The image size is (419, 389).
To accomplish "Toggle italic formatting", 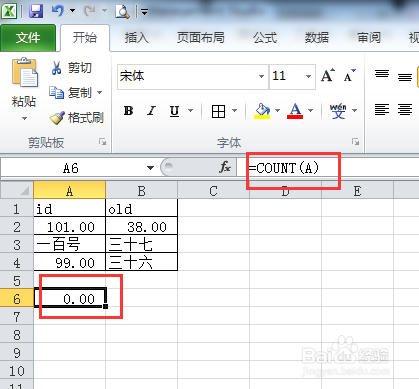I will (151, 110).
